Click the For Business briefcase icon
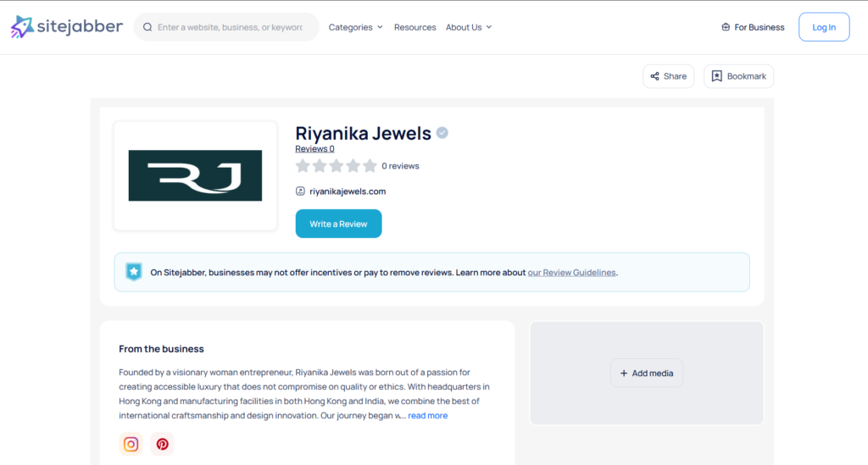868x465 pixels. [726, 27]
